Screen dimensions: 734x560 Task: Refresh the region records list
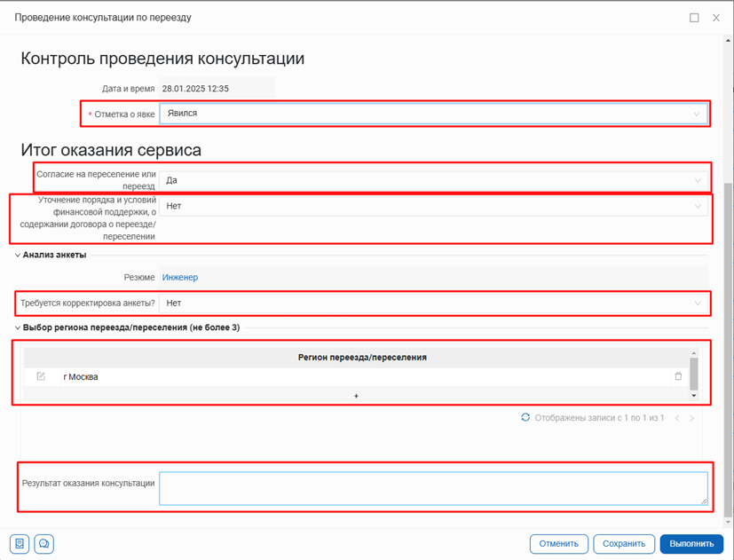tap(525, 417)
